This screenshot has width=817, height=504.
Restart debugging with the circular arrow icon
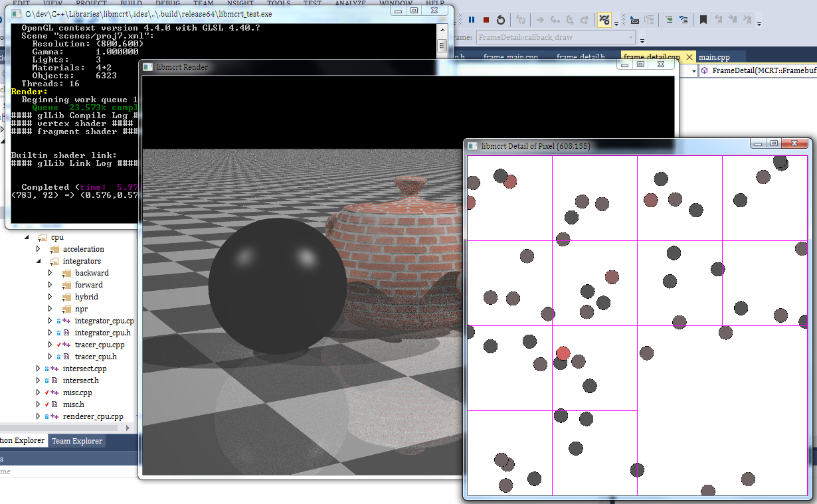(x=501, y=20)
